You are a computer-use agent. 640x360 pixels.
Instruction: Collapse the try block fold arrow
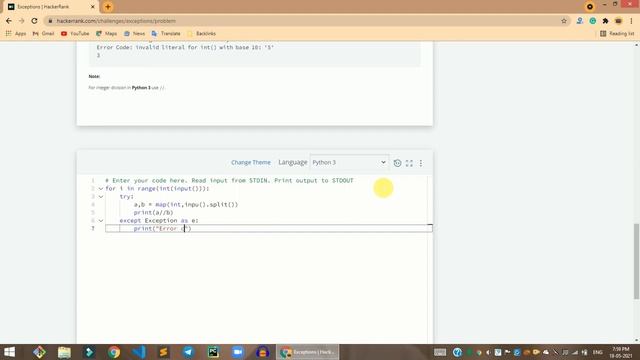point(101,197)
